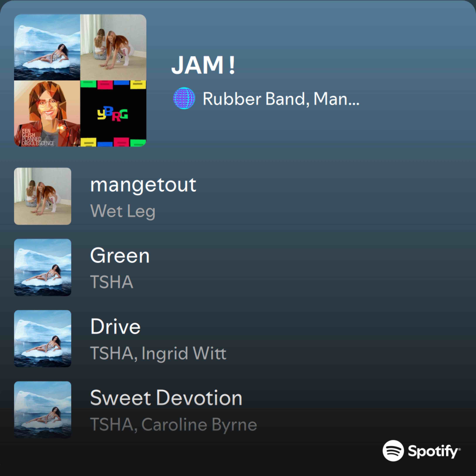This screenshot has height=476, width=476.
Task: Open the TSHA, Caroline Byrne artist line
Action: point(173,425)
